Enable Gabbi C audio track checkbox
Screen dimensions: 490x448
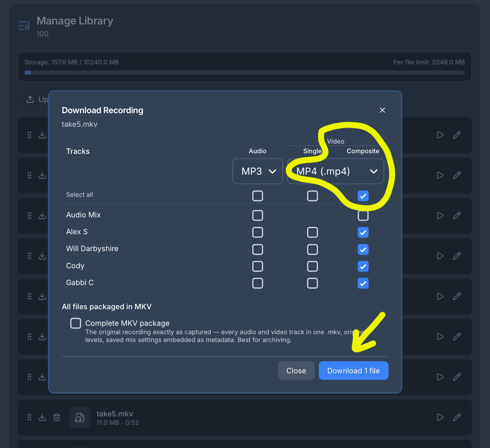click(x=258, y=283)
